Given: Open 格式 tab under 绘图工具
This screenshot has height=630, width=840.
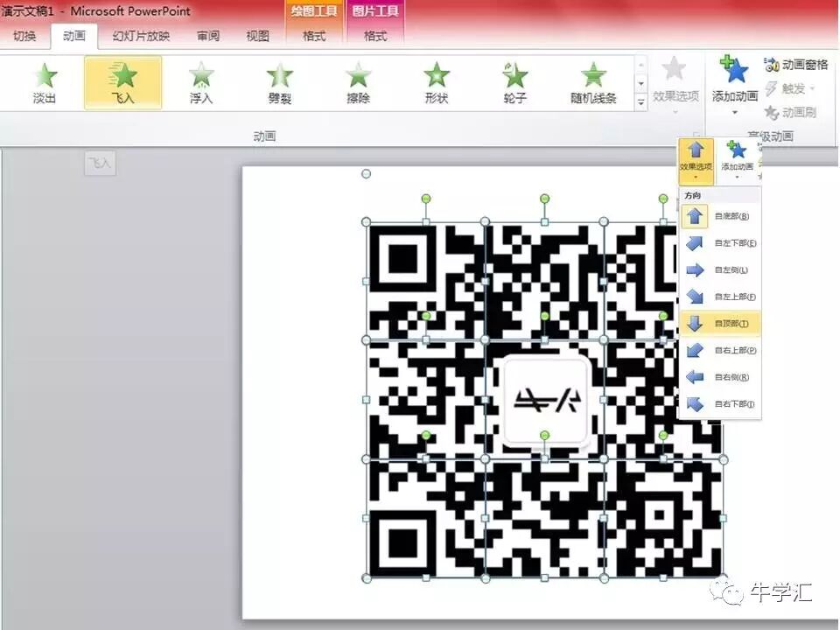Looking at the screenshot, I should click(314, 36).
